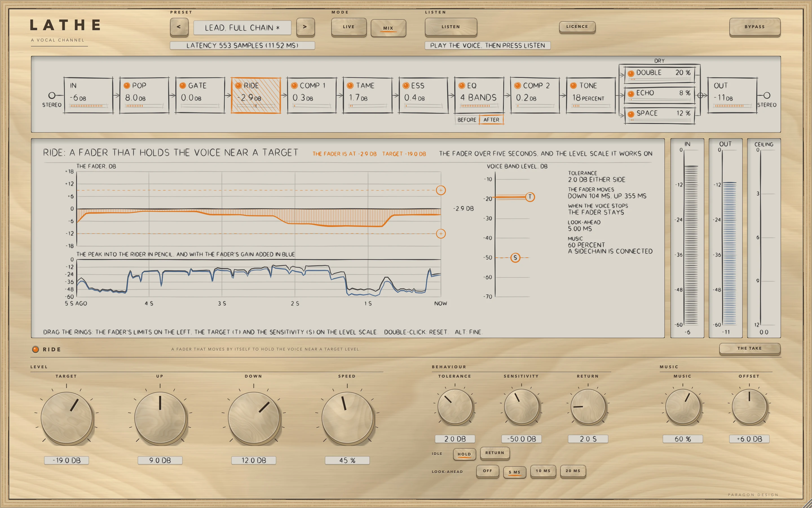Switch off the COMP 2 module light
The height and width of the screenshot is (508, 812).
tap(517, 86)
